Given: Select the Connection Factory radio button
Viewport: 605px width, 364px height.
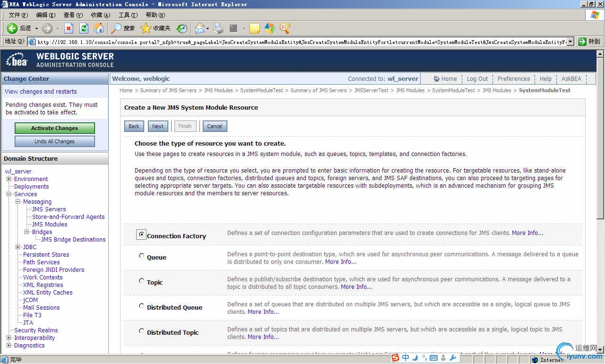Looking at the screenshot, I should point(141,234).
